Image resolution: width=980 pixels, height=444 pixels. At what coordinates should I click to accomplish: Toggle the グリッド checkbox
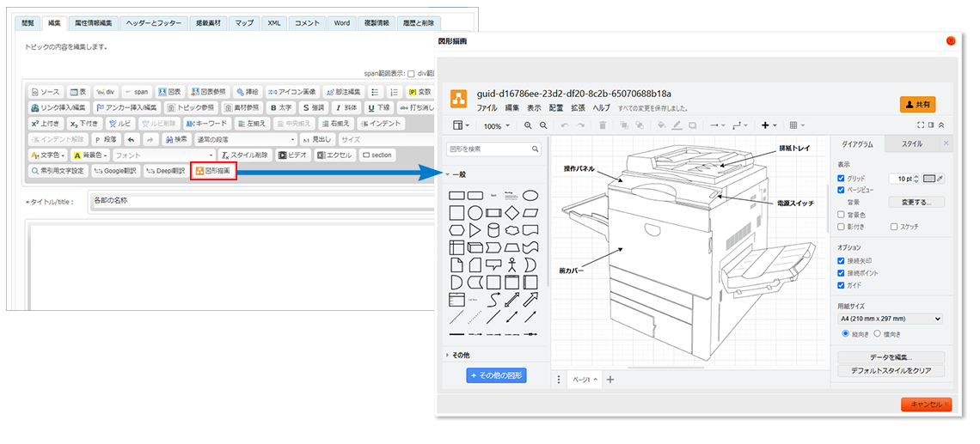(x=842, y=179)
